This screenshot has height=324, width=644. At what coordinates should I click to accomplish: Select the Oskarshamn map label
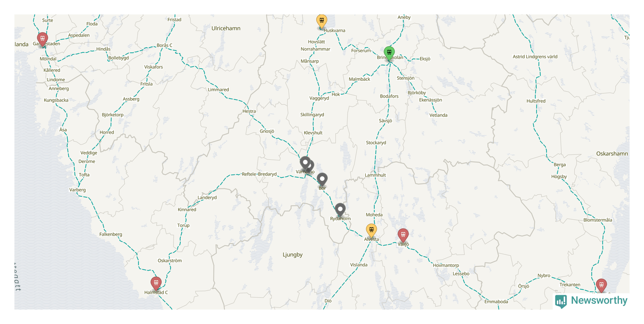tap(612, 154)
